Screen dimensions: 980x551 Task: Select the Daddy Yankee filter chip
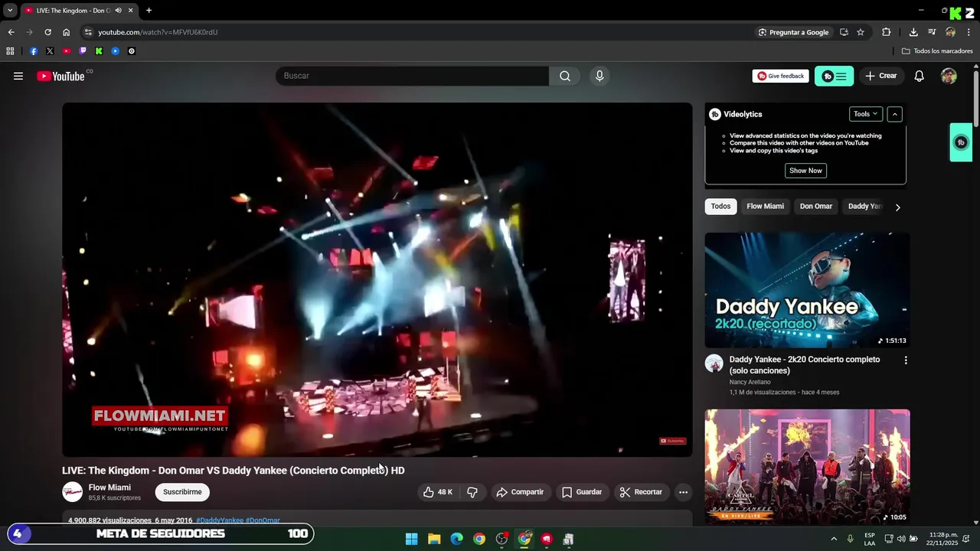point(864,207)
